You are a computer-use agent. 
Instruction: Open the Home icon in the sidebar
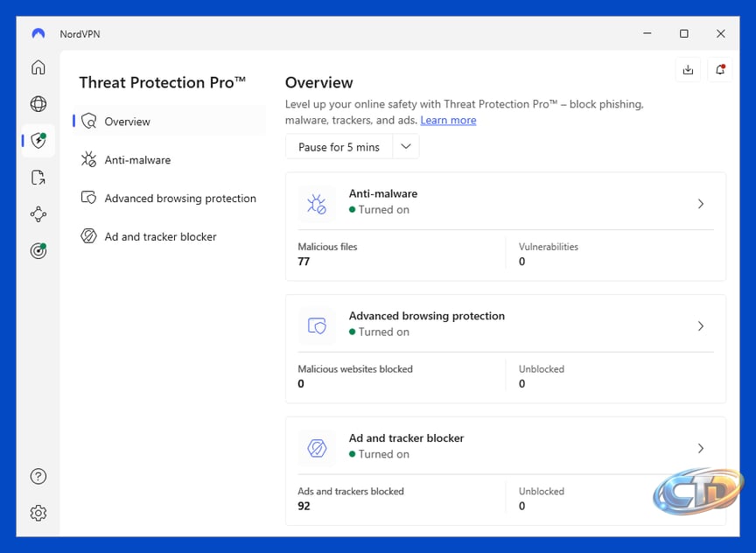click(38, 67)
